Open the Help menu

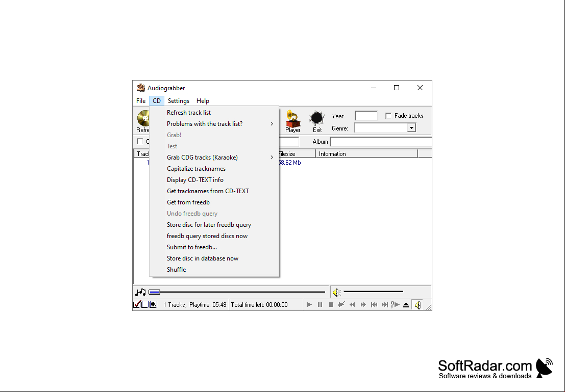pos(203,101)
